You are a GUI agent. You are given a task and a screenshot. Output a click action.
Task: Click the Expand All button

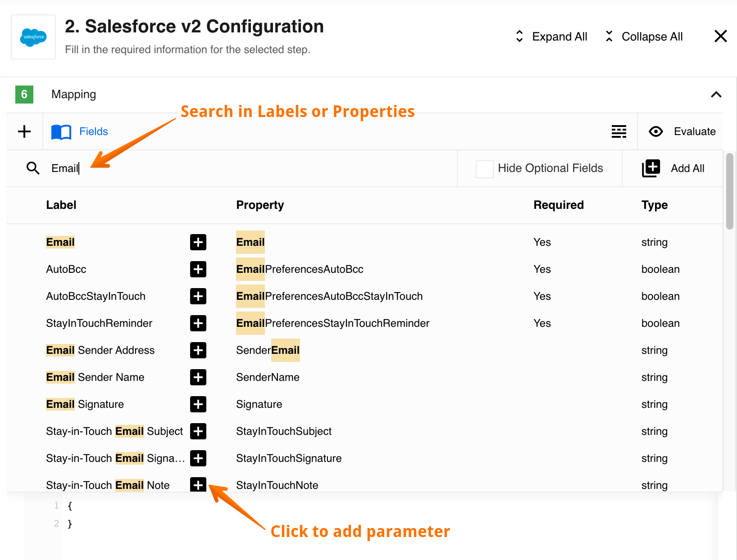coord(551,36)
